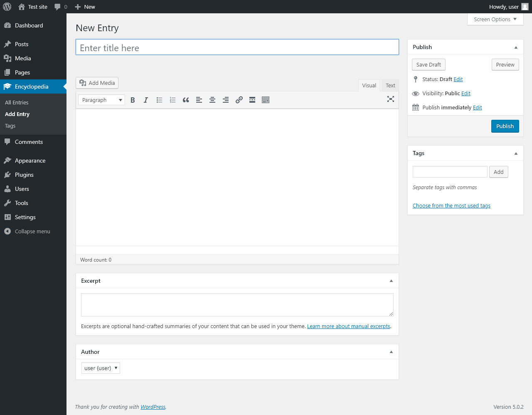This screenshot has width=532, height=415.
Task: Apply italic formatting
Action: [146, 100]
